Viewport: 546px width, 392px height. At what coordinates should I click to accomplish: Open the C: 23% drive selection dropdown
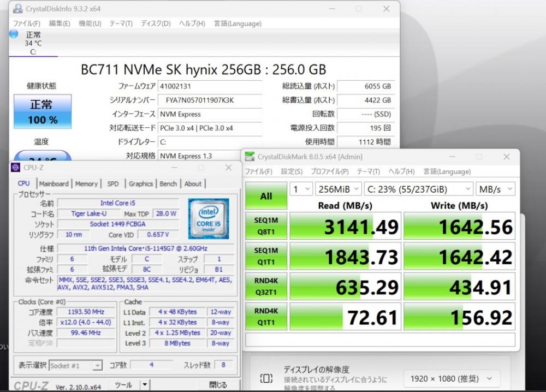tap(419, 189)
